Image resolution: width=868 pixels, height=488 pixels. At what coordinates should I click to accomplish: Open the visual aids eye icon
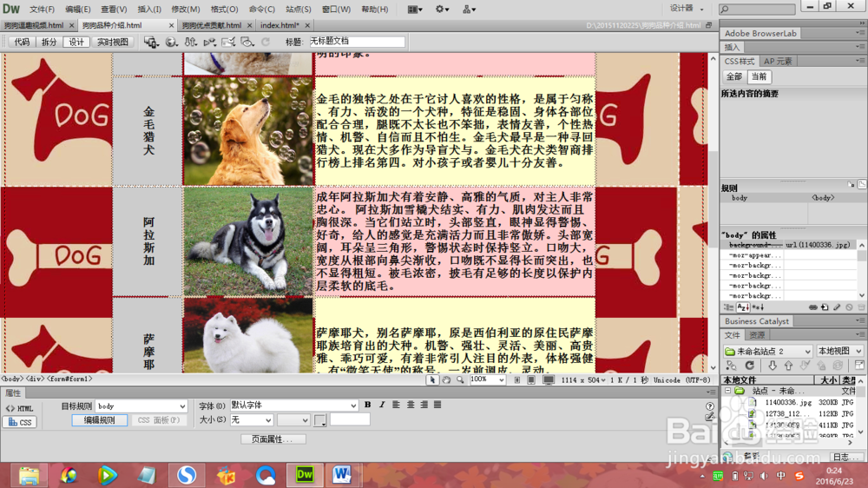247,42
